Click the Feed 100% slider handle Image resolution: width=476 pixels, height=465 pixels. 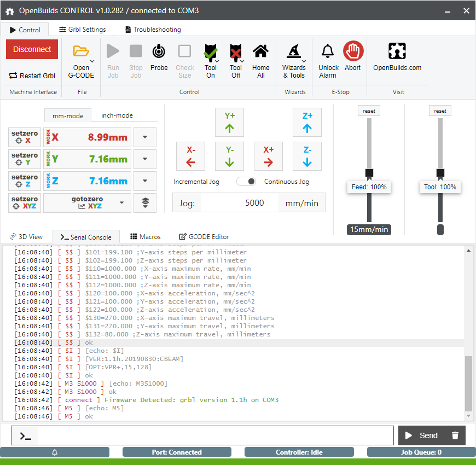(369, 173)
